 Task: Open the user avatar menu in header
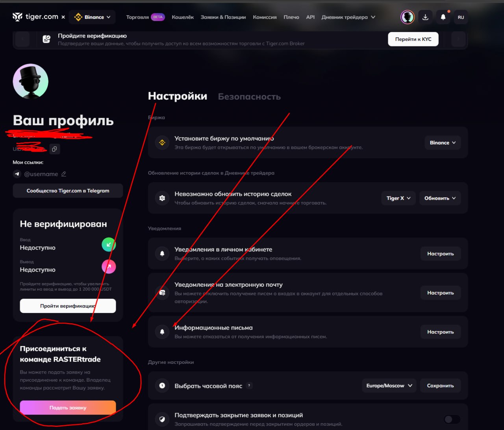pos(407,17)
